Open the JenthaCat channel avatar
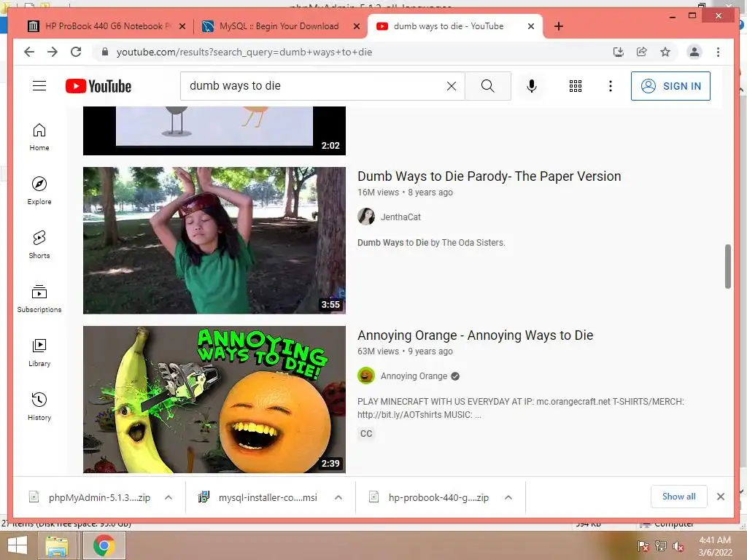The width and height of the screenshot is (747, 560). (366, 217)
